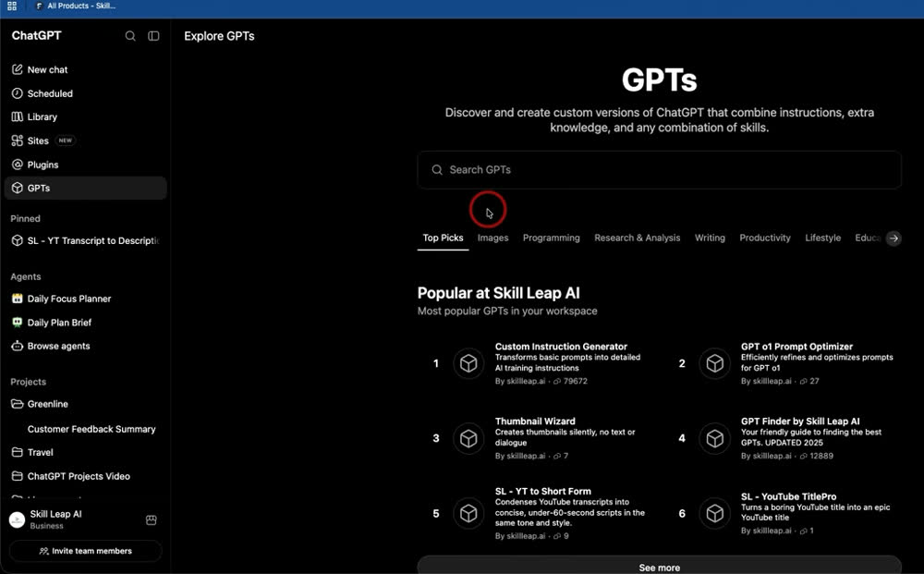Open the Library books icon

pyautogui.click(x=17, y=116)
